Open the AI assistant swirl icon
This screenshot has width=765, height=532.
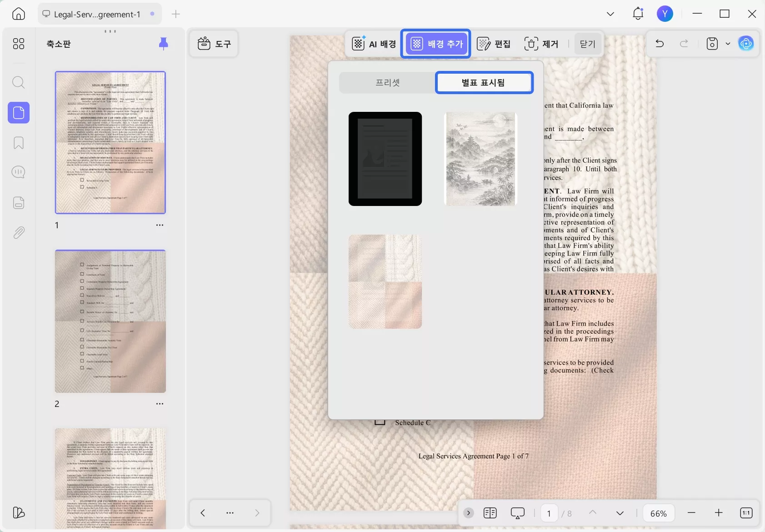746,44
